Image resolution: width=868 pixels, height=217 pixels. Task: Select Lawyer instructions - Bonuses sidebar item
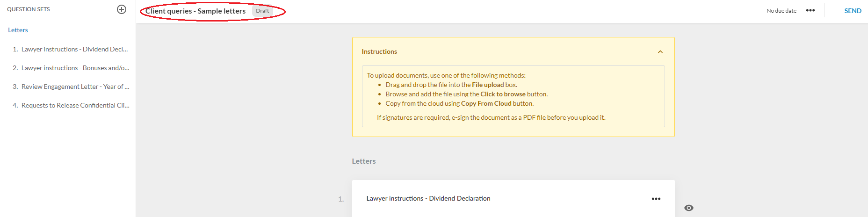click(x=75, y=68)
